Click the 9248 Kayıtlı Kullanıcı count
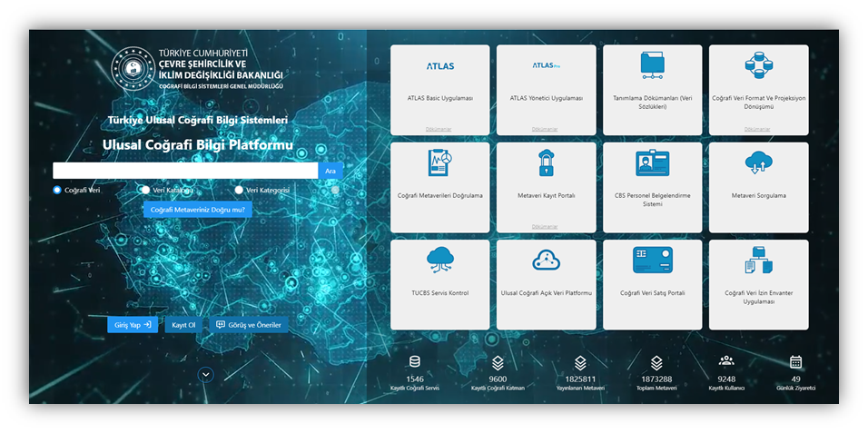Image resolution: width=868 pixels, height=433 pixels. point(726,379)
